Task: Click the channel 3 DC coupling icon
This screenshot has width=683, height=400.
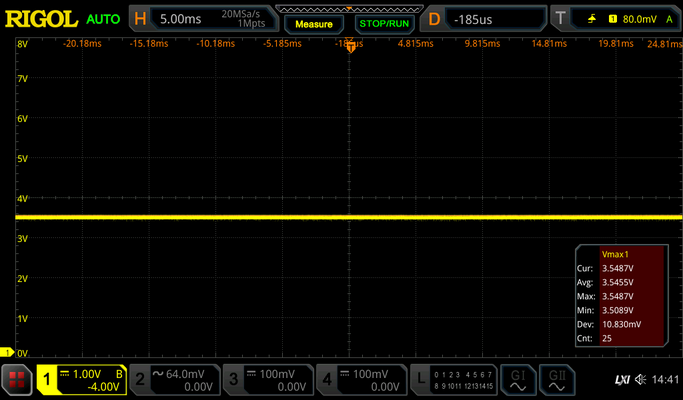Action: click(251, 374)
